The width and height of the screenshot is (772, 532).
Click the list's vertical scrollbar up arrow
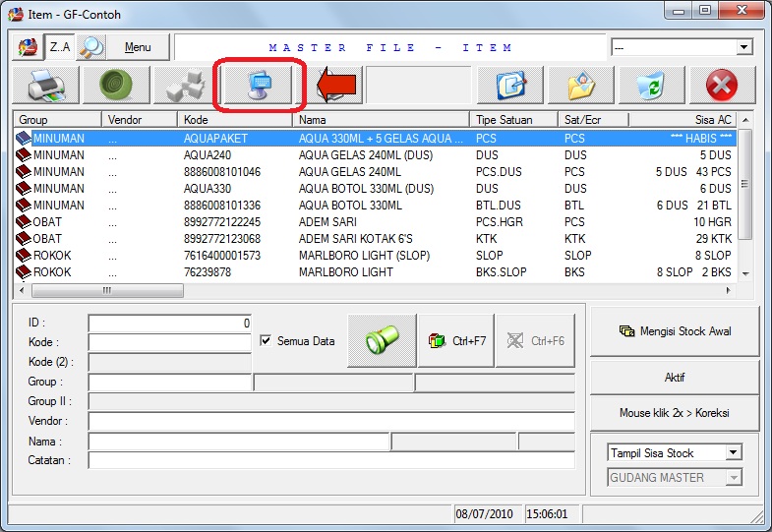point(745,120)
